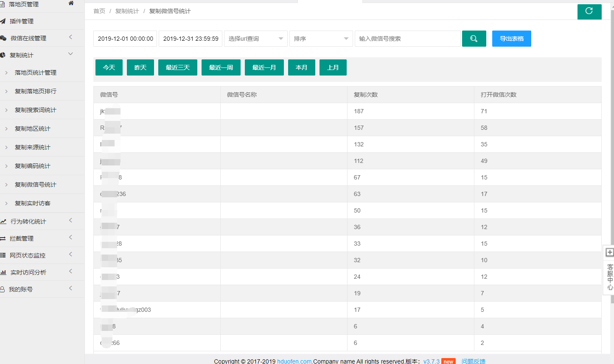
Task: Open the 排序 sort dropdown
Action: click(x=321, y=39)
